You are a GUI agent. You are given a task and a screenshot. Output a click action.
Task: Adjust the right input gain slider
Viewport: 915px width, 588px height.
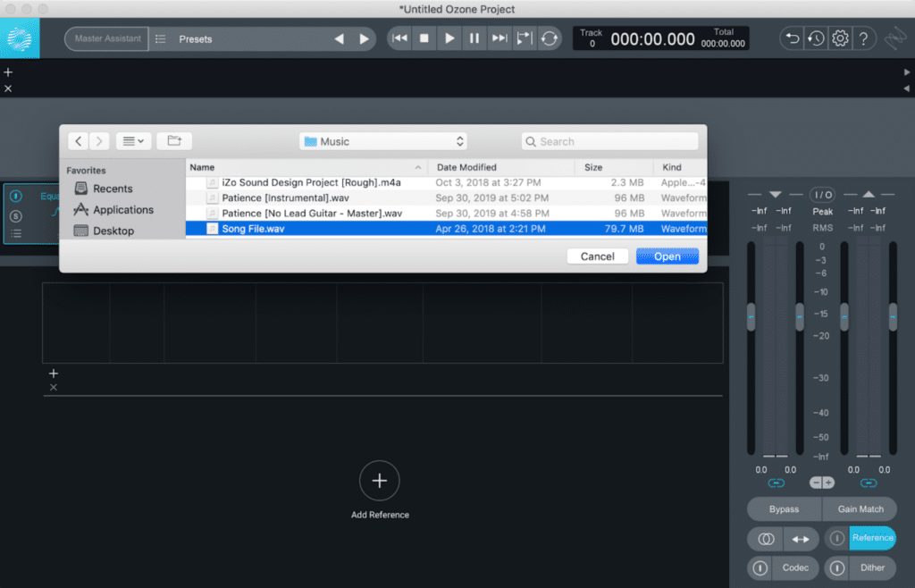(800, 316)
